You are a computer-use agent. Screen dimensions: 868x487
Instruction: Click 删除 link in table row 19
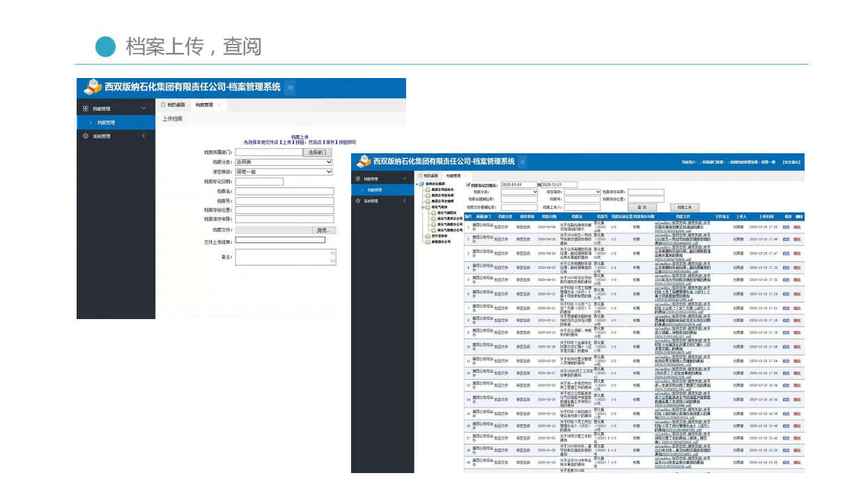tap(797, 463)
